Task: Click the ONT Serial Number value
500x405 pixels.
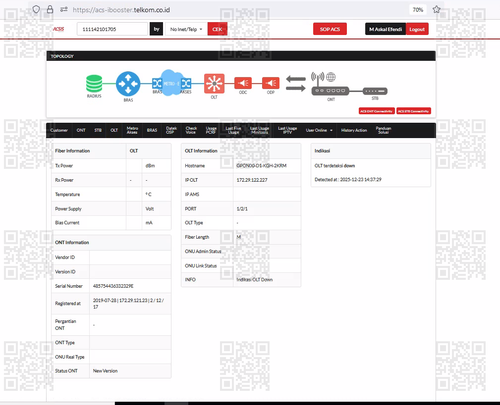Action: coord(113,286)
